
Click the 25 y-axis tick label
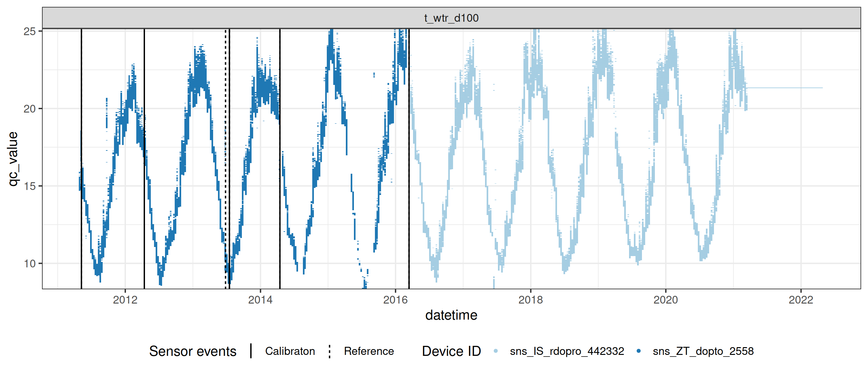click(x=30, y=31)
